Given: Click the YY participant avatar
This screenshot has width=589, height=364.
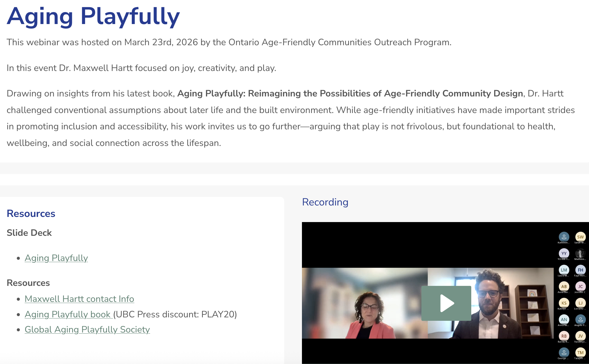Looking at the screenshot, I should tap(564, 253).
